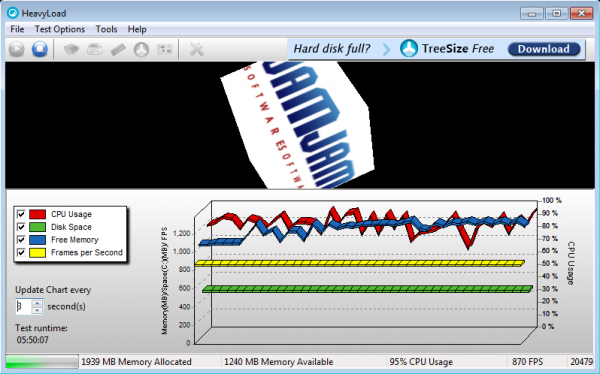
Task: Toggle the GPU stress test icon
Action: (x=165, y=49)
